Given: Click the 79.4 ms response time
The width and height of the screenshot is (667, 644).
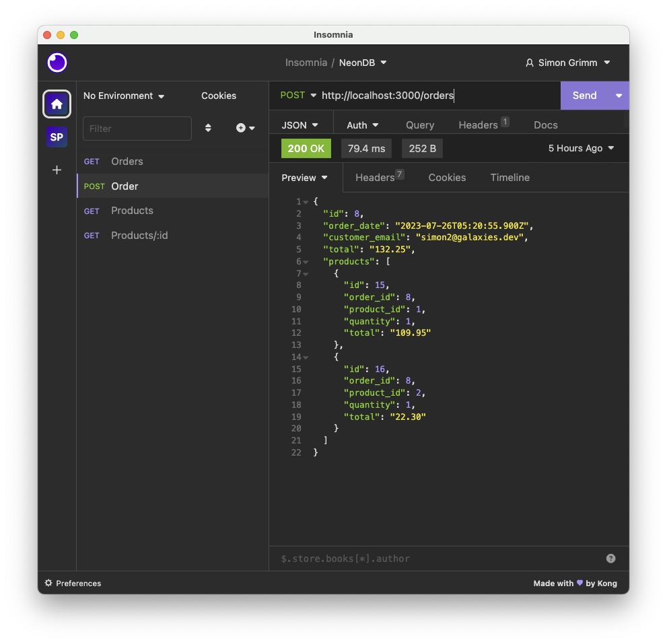Looking at the screenshot, I should 366,149.
